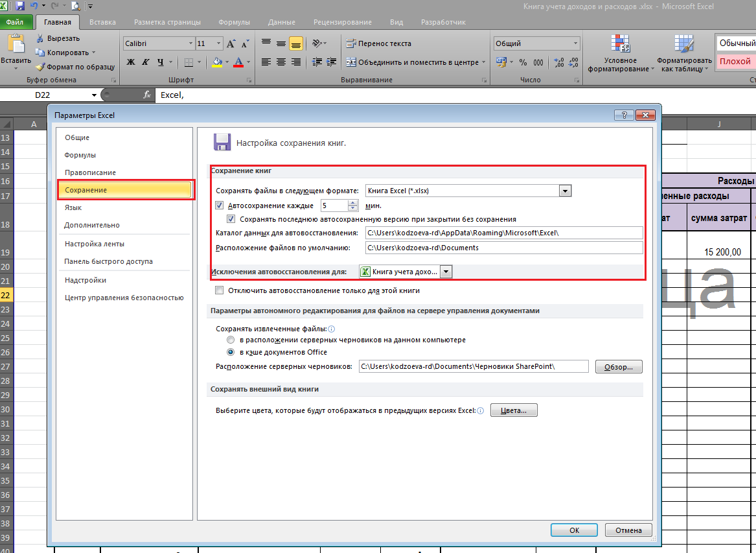756x553 pixels.
Task: Center text horizontally in cell
Action: coord(281,62)
